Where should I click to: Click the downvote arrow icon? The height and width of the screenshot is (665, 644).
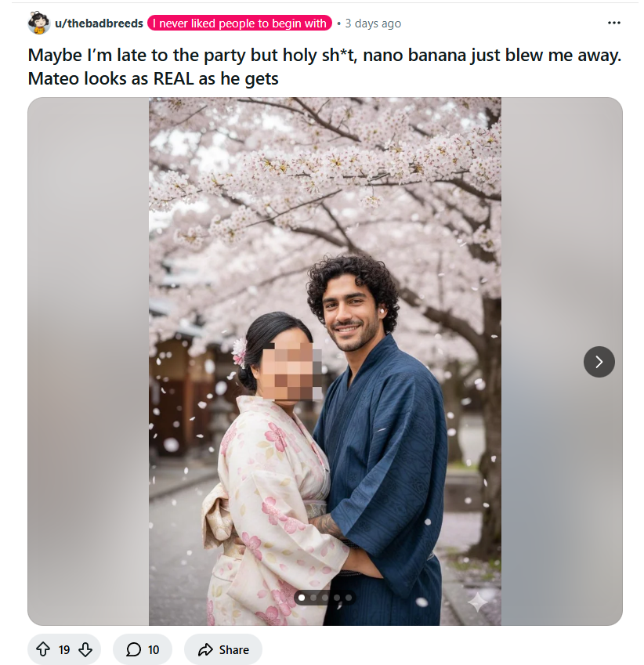85,649
